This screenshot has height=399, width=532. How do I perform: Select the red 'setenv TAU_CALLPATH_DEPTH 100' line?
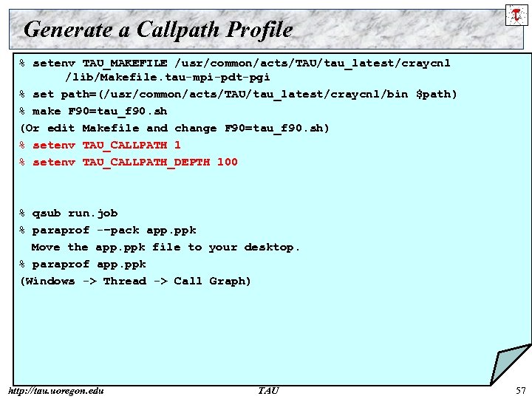(129, 162)
